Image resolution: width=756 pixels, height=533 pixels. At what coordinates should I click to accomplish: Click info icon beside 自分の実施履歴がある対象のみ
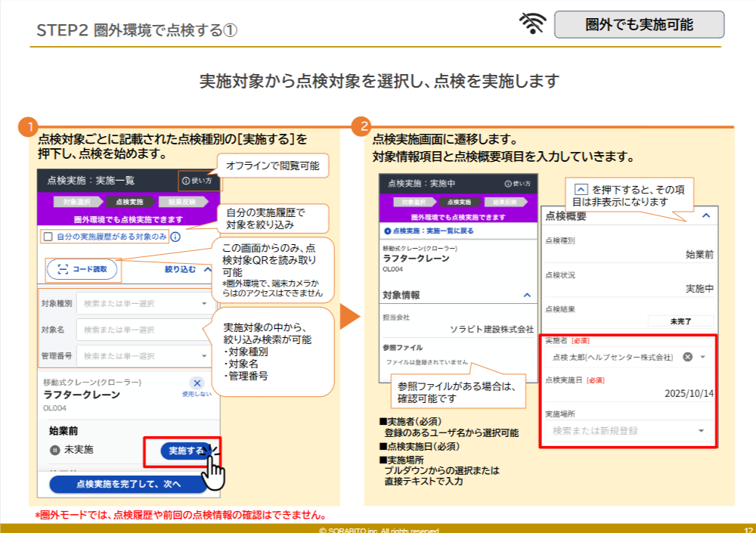(x=175, y=237)
